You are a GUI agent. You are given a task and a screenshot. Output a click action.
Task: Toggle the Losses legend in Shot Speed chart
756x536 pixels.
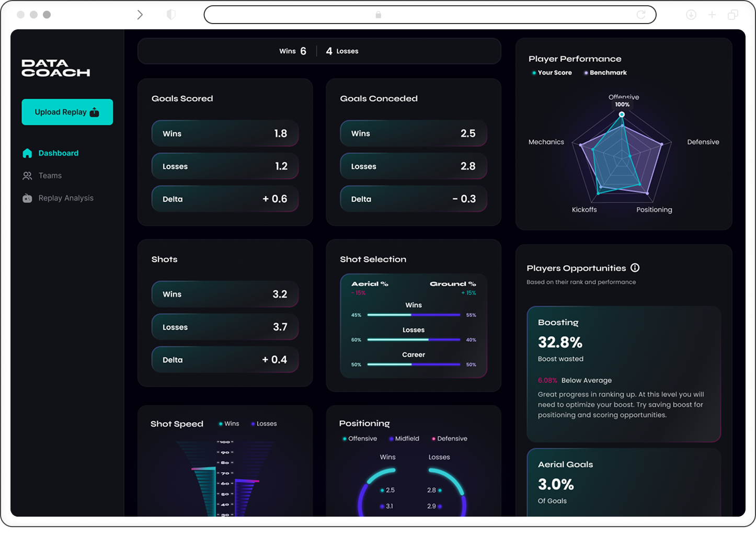click(264, 424)
